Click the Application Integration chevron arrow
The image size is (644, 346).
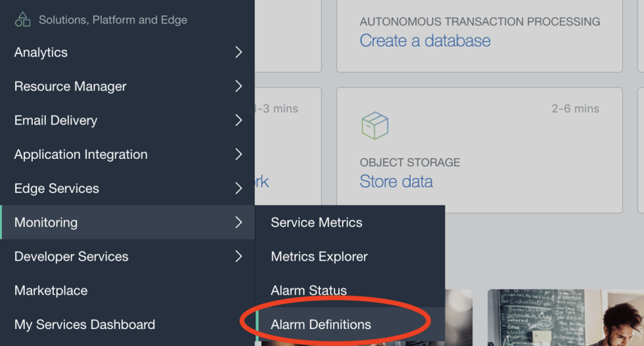point(238,154)
